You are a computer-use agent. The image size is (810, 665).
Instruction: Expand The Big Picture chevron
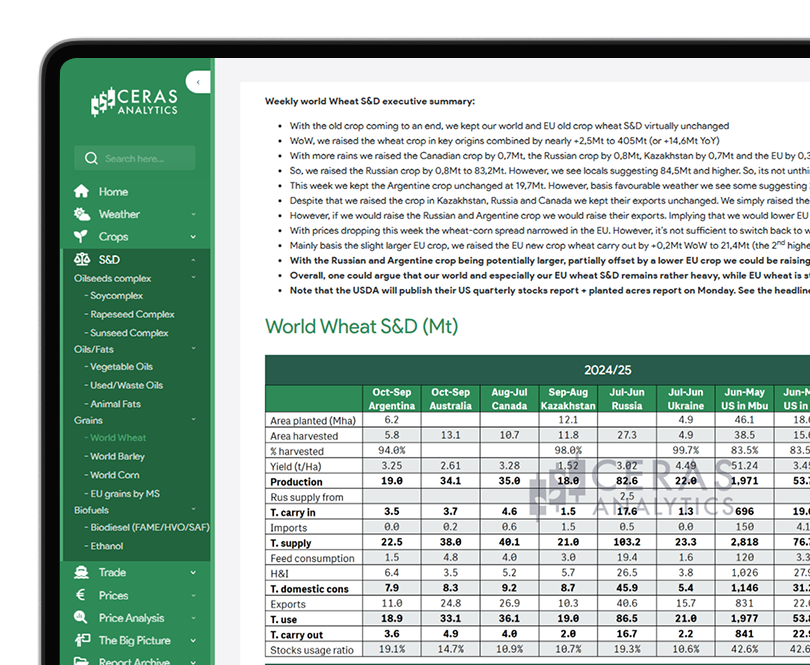coord(193,641)
